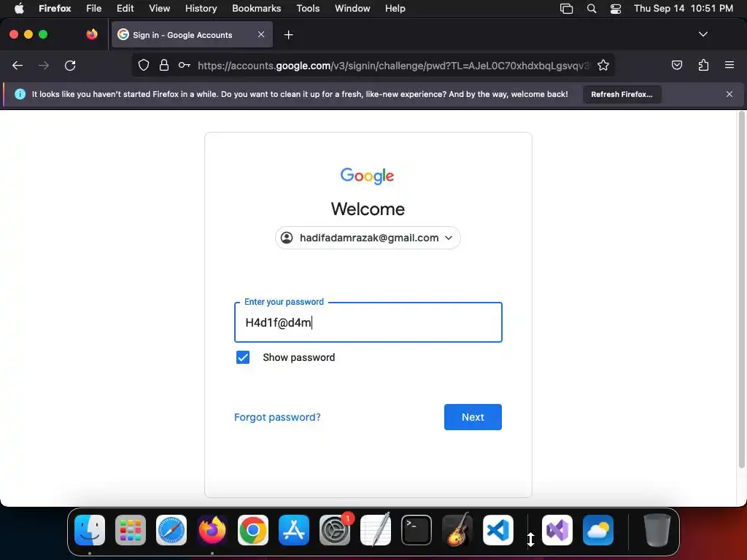Viewport: 747px width, 560px height.
Task: Go back to previous page arrow
Action: click(x=18, y=65)
